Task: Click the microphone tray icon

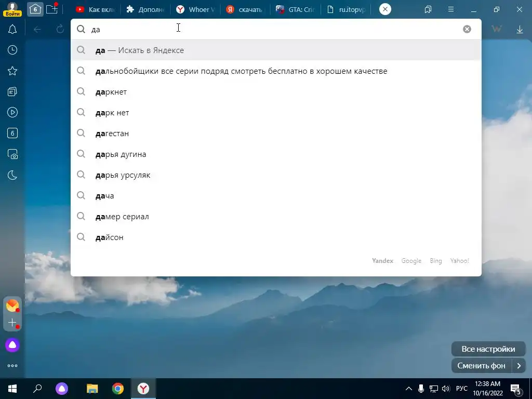Action: pyautogui.click(x=421, y=389)
